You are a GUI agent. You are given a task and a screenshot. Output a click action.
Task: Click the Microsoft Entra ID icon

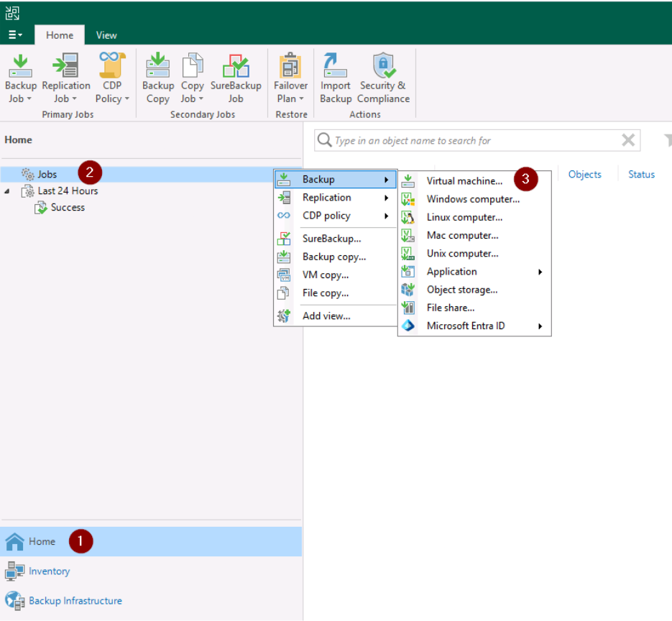tap(408, 326)
